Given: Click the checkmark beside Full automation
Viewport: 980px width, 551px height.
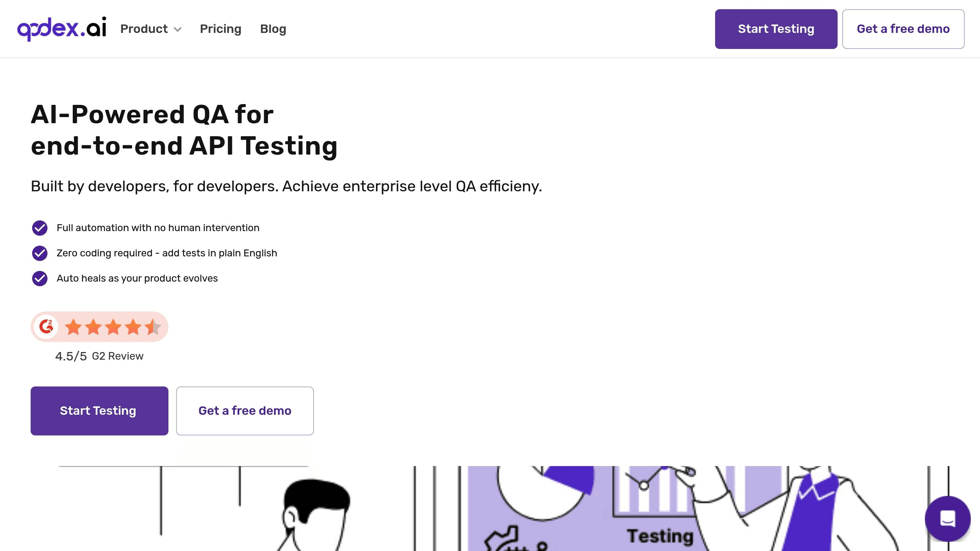Looking at the screenshot, I should pos(40,228).
